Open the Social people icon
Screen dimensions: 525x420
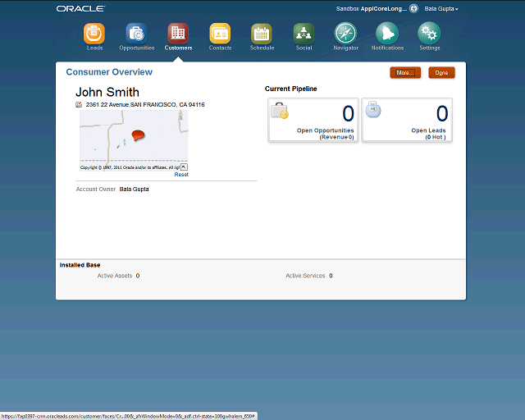tap(304, 34)
